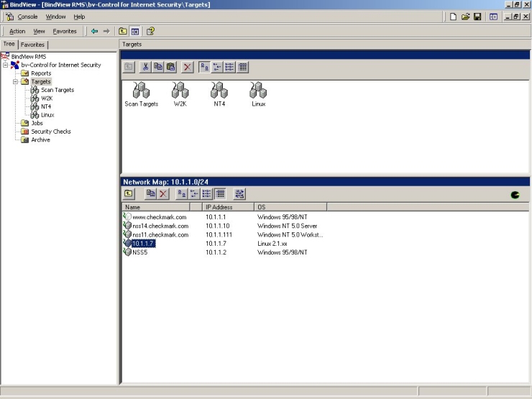Select W2K group icon in Targets pane
Viewport: 532px width, 399px height.
click(180, 94)
